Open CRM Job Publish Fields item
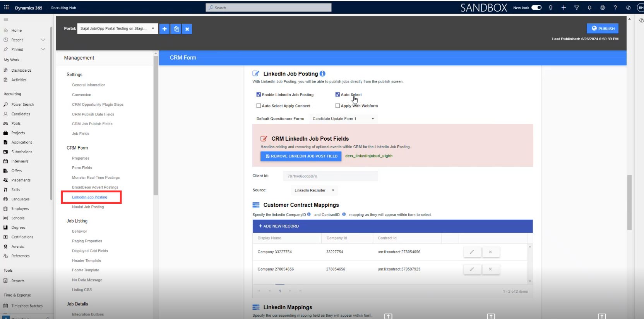644x319 pixels. (92, 124)
